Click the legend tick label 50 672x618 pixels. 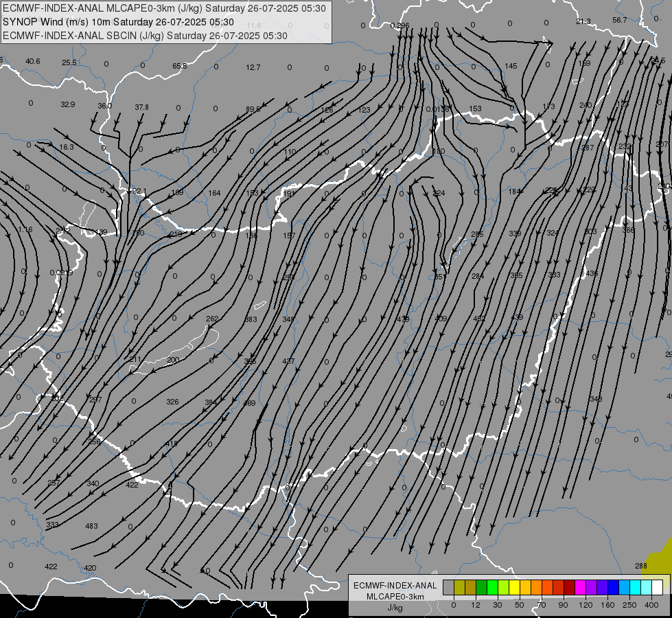click(520, 605)
